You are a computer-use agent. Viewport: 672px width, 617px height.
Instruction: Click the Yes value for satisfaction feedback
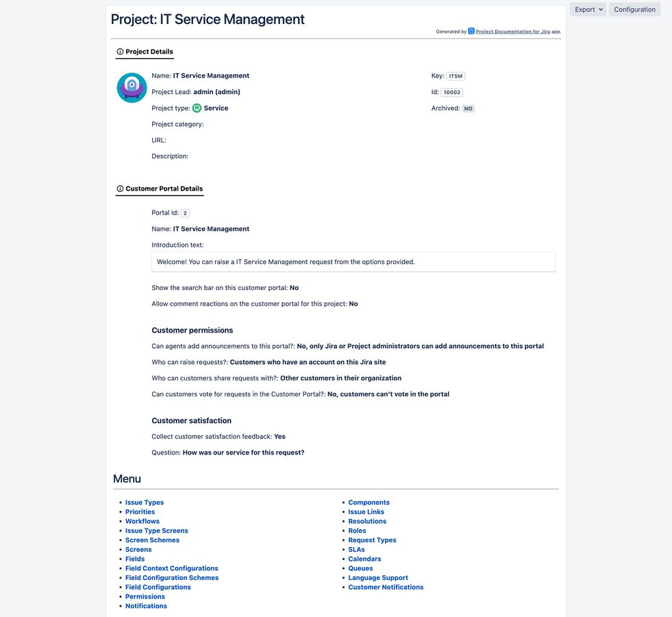[279, 437]
